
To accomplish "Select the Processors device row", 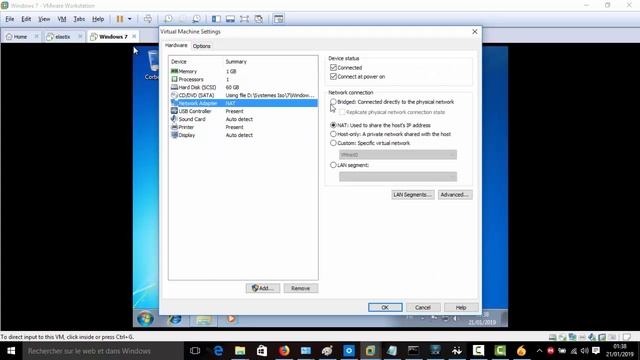I will tap(244, 79).
